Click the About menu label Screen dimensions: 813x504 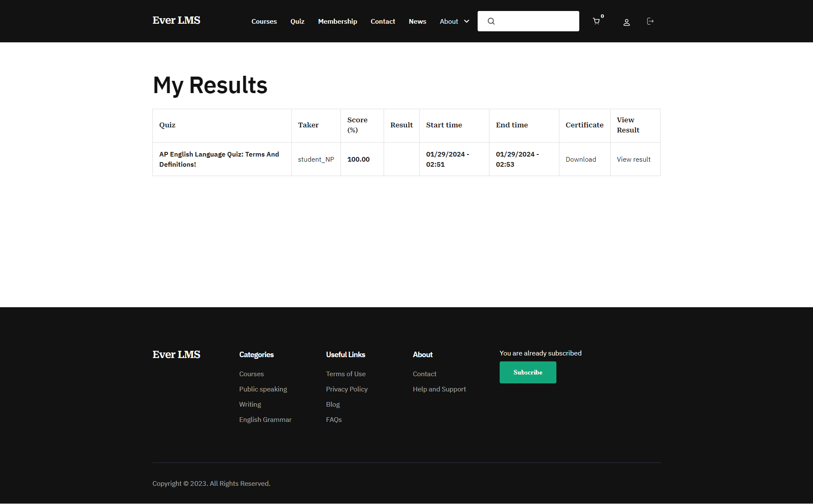click(x=449, y=21)
